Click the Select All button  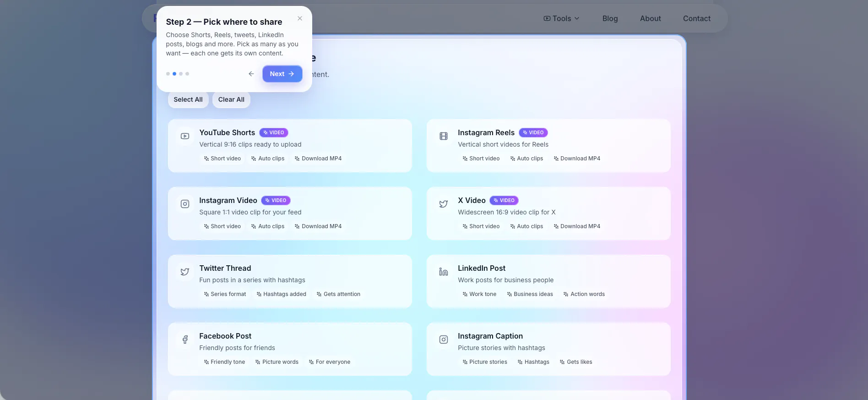pyautogui.click(x=188, y=99)
